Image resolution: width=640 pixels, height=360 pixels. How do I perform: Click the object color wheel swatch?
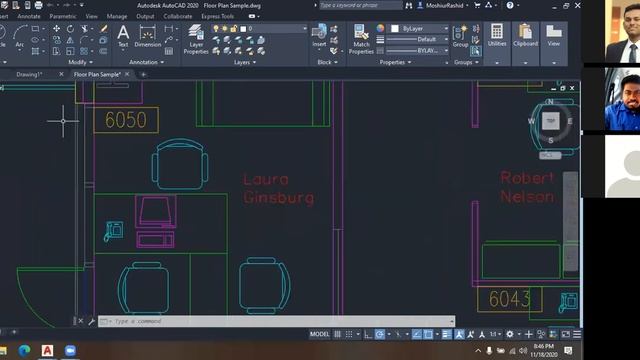pos(380,28)
